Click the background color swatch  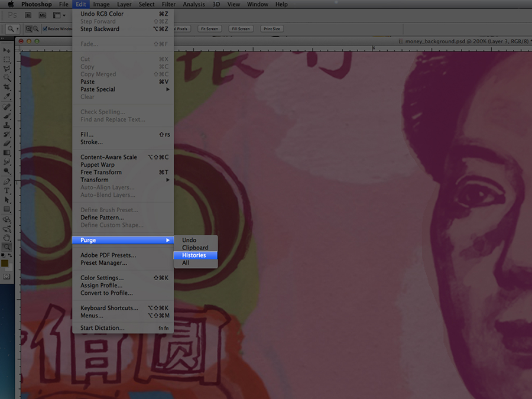tap(9, 268)
